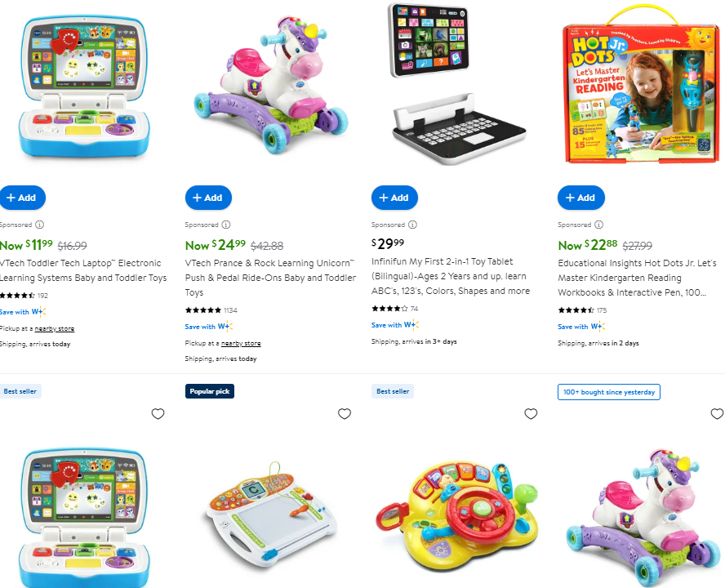This screenshot has height=588, width=725.
Task: Open nearby store link under Toddler Laptop
Action: tap(55, 328)
